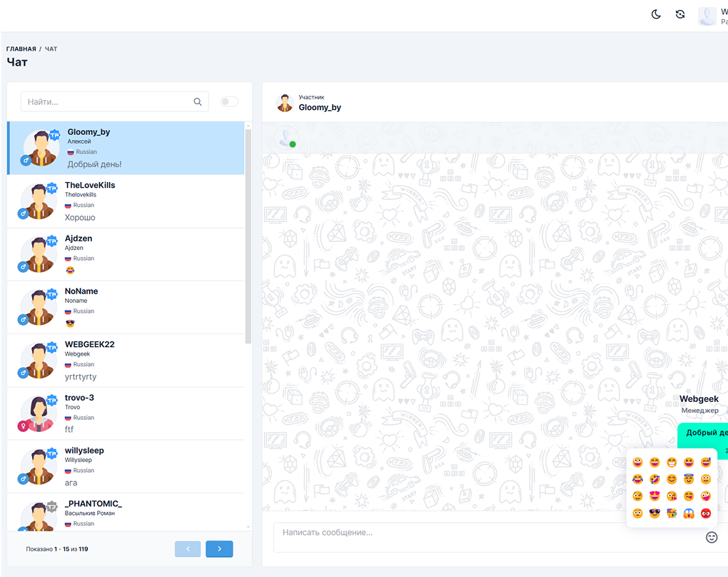Toggle dark mode with the moon icon
The height and width of the screenshot is (577, 728).
pos(656,14)
